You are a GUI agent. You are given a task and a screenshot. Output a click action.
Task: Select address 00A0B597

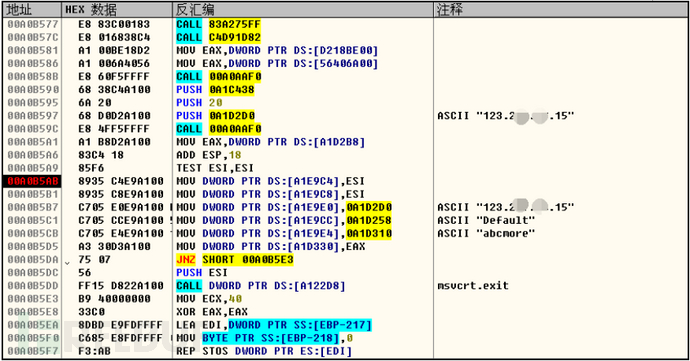coord(33,116)
